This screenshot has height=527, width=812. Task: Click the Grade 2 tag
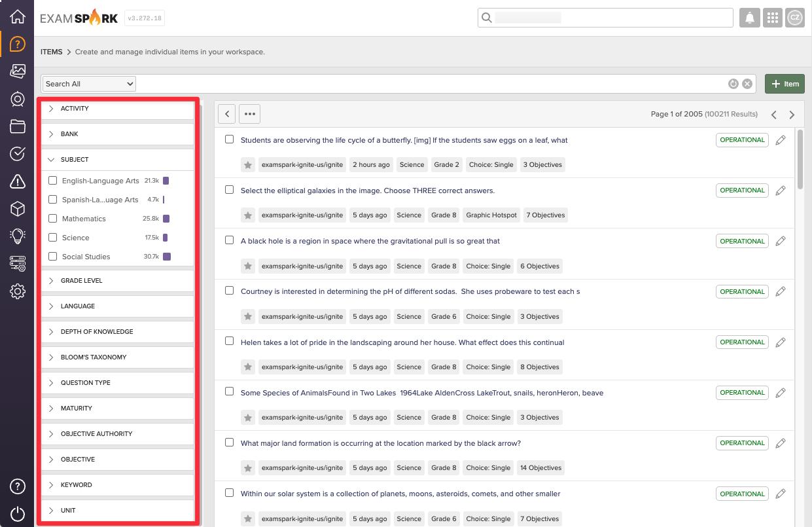tap(446, 165)
